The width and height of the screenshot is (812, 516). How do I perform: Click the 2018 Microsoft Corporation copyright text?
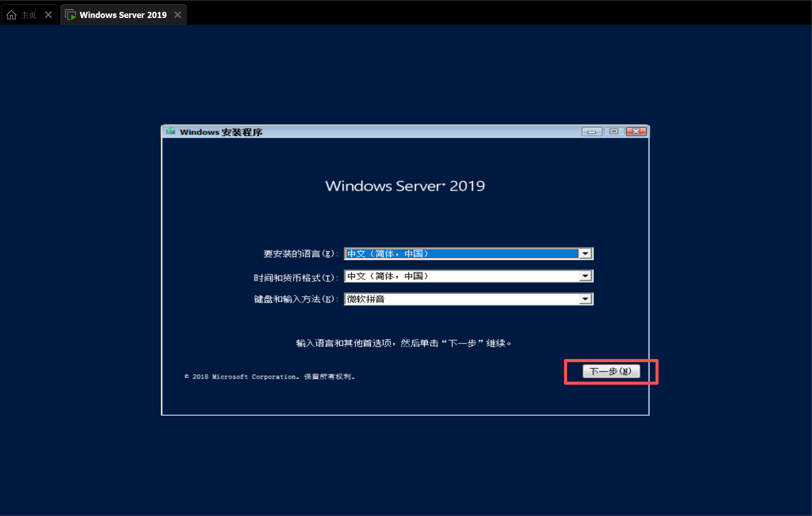pos(270,377)
